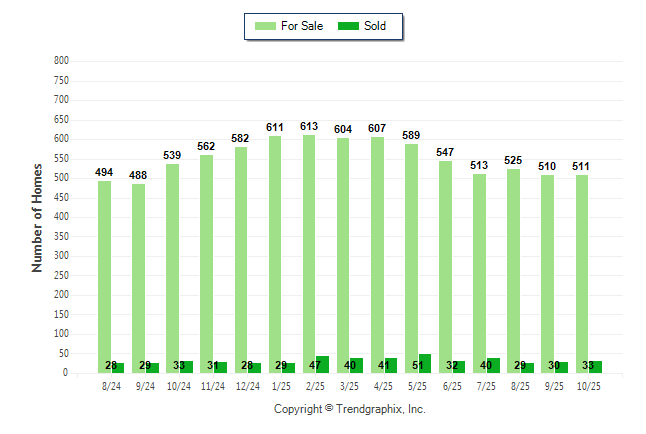Click the For Sale legend color swatch
Viewport: 646px width, 434px height.
(x=266, y=26)
